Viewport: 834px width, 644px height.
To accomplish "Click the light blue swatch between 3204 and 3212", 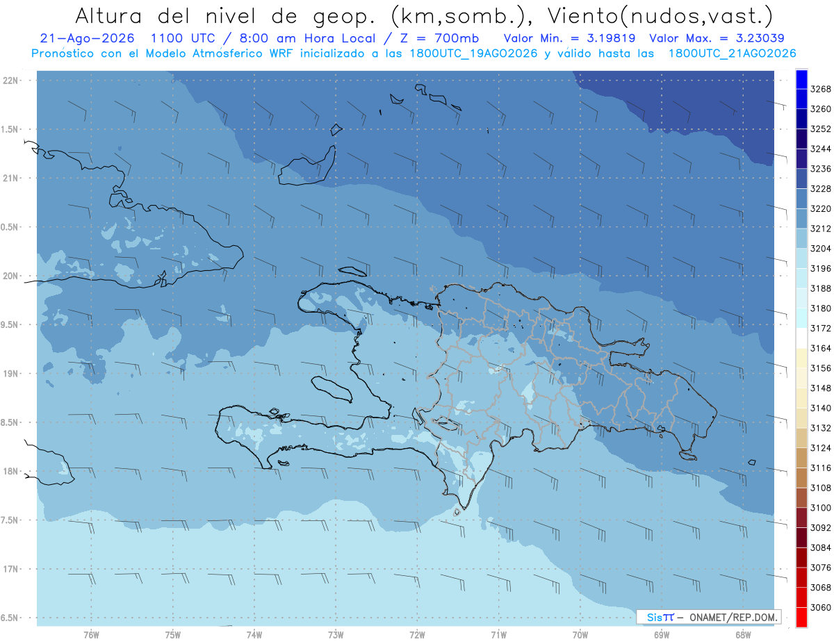I will click(801, 238).
